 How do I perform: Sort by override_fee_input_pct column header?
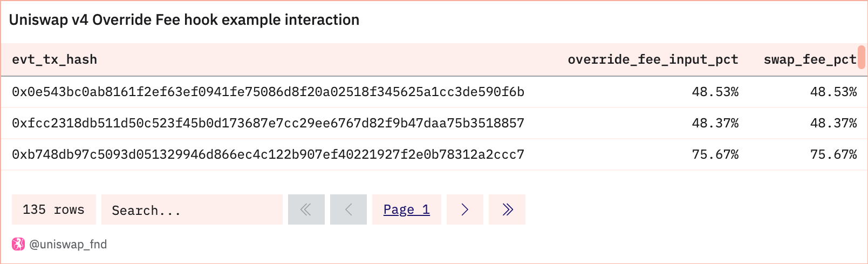click(653, 59)
